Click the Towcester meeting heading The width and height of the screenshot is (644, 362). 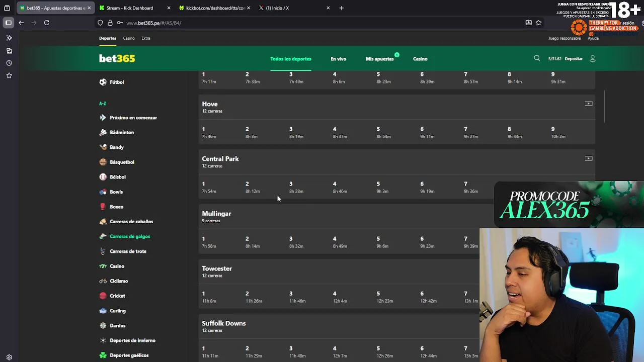click(217, 268)
